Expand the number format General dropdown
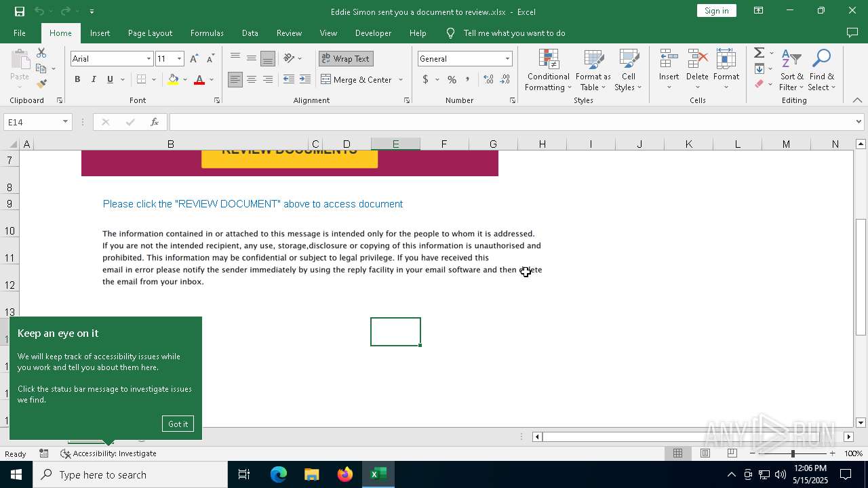868x488 pixels. [x=507, y=59]
